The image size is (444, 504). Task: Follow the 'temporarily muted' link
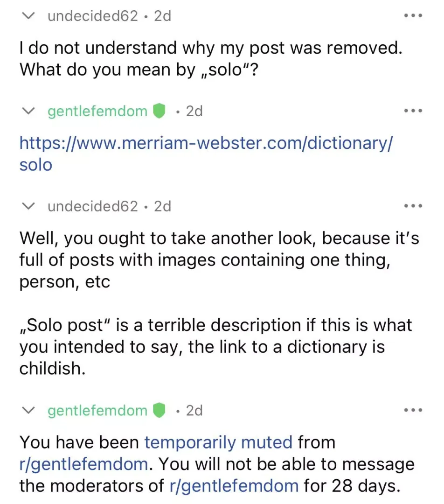(218, 442)
